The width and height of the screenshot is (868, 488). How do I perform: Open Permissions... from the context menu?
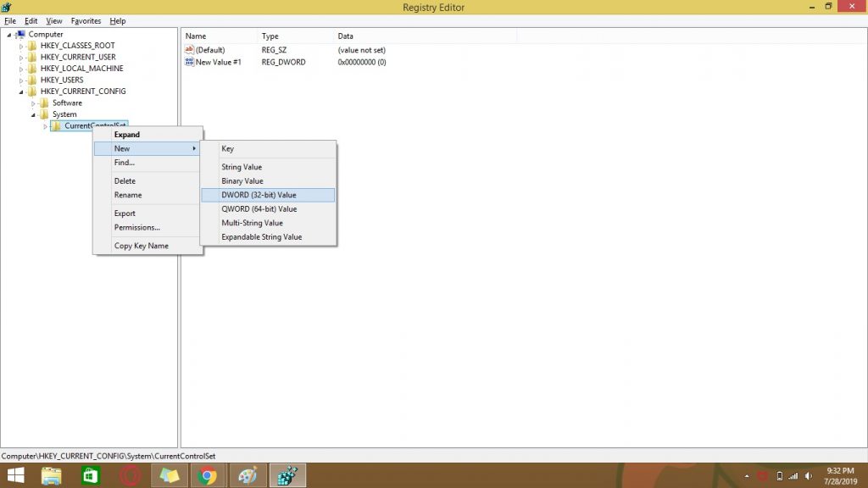147,227
